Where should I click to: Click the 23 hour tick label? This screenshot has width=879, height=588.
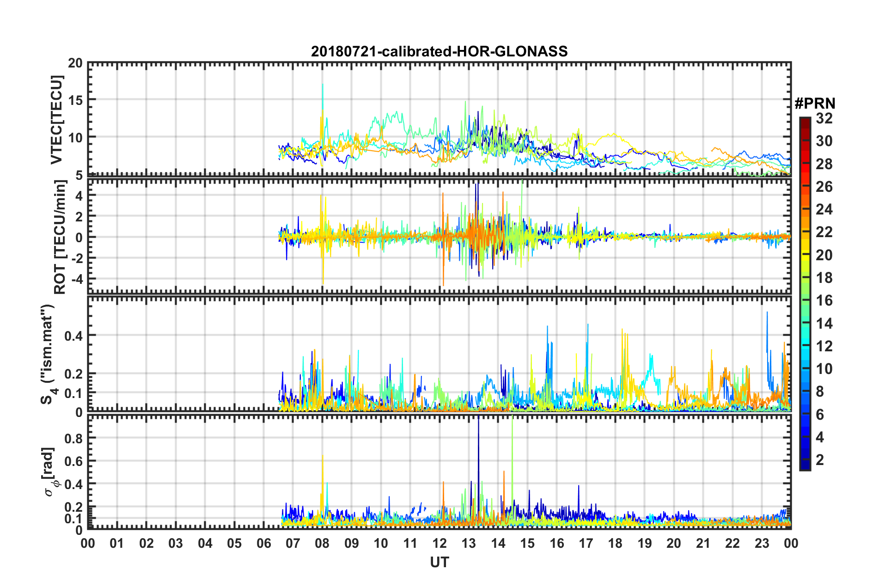(x=762, y=543)
